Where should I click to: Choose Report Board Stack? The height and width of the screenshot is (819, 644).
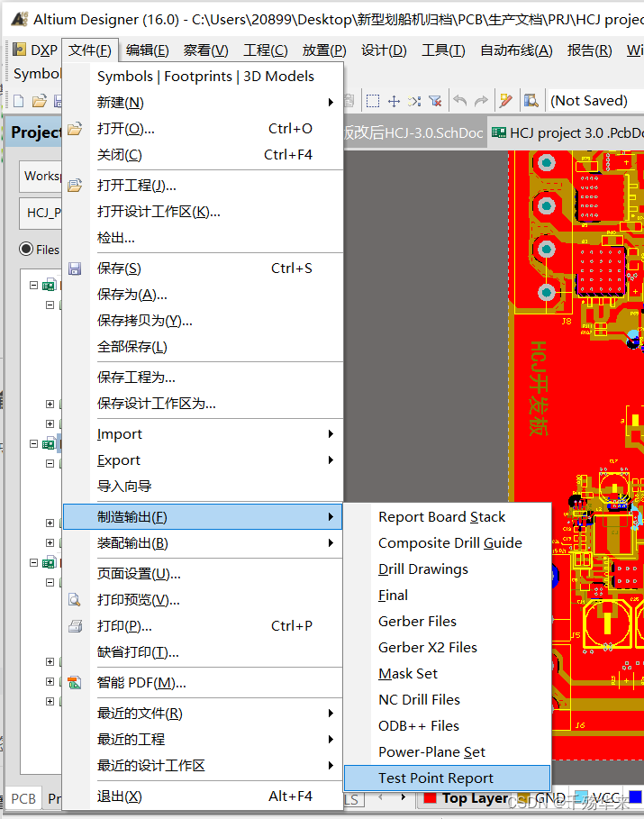click(447, 517)
